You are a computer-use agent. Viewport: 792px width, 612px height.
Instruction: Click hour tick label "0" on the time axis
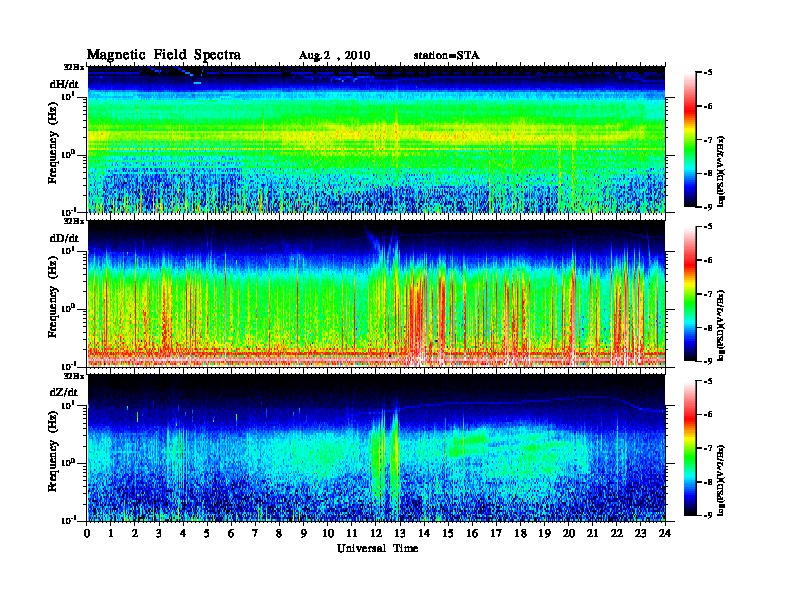87,533
